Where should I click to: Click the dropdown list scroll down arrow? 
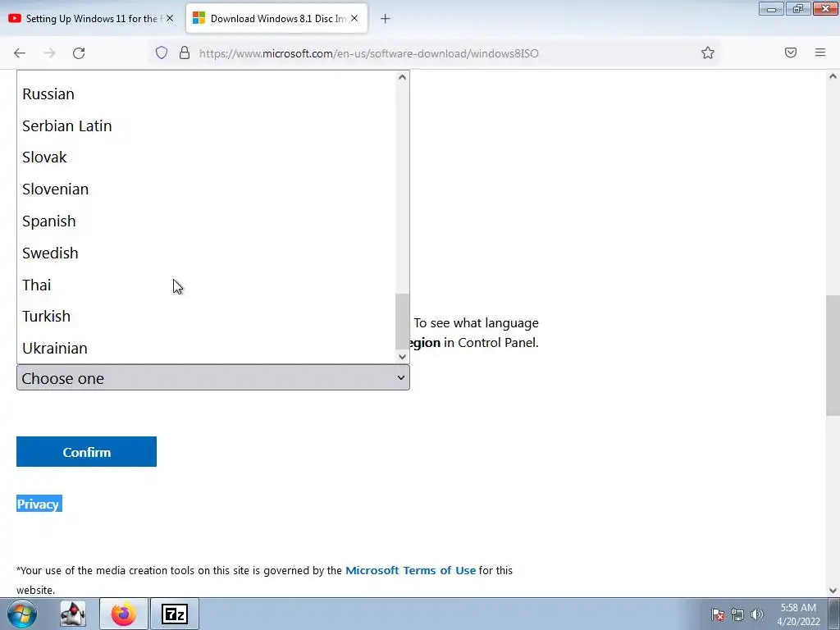click(402, 357)
